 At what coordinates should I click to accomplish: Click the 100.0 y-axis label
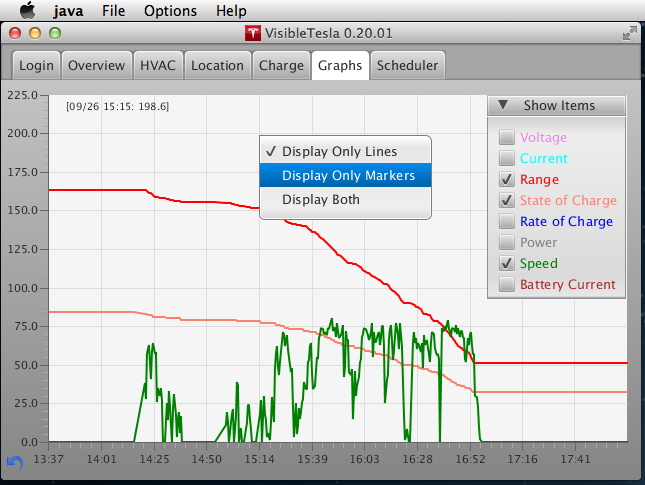(x=22, y=288)
